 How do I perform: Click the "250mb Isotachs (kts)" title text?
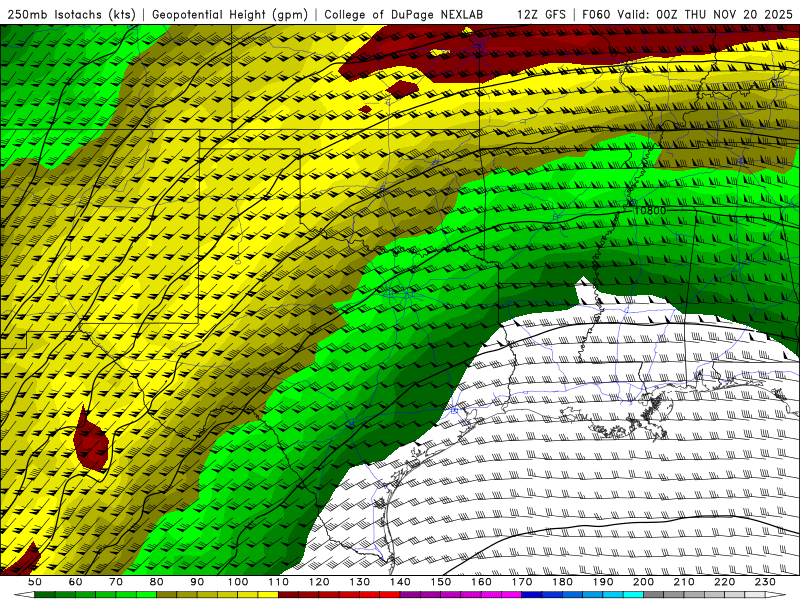[71, 14]
